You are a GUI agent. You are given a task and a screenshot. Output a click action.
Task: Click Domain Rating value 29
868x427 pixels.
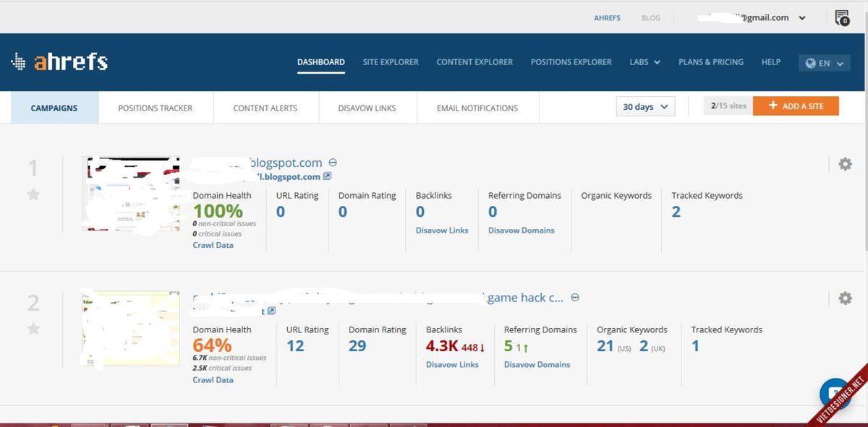(357, 346)
